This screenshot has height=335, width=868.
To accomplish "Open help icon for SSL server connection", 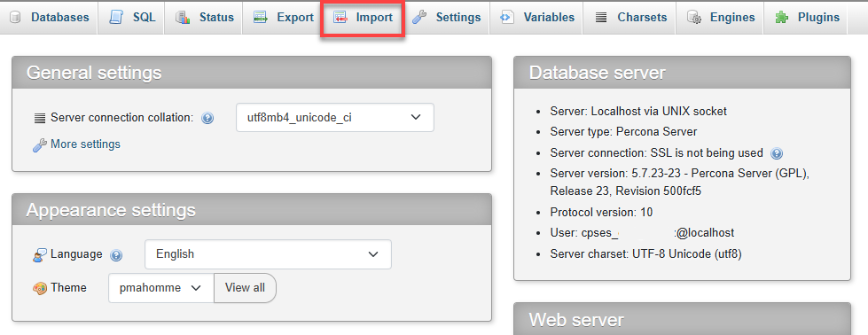I will [x=777, y=153].
